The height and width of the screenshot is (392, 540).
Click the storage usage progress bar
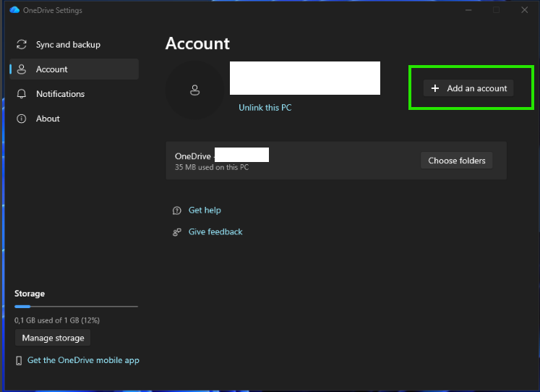tap(76, 306)
